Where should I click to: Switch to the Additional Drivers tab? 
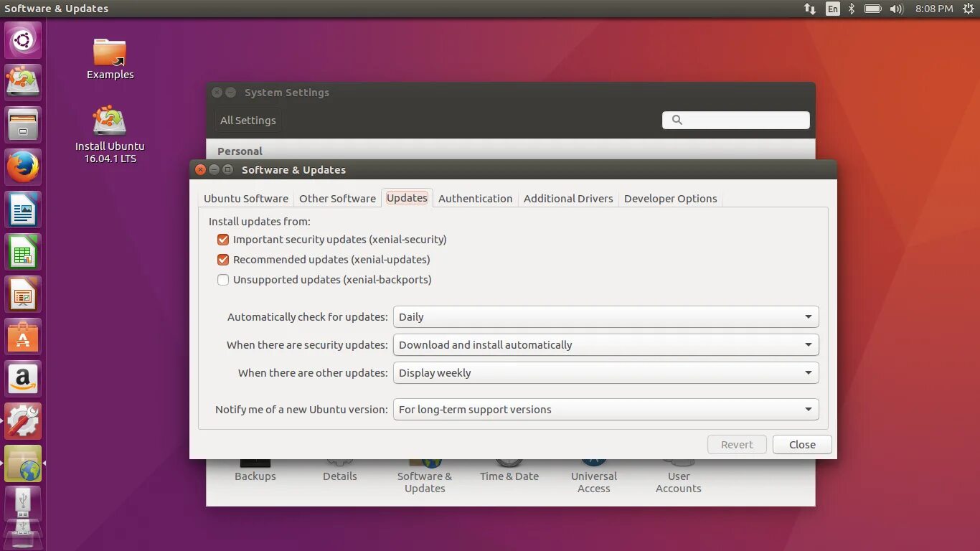(x=568, y=199)
